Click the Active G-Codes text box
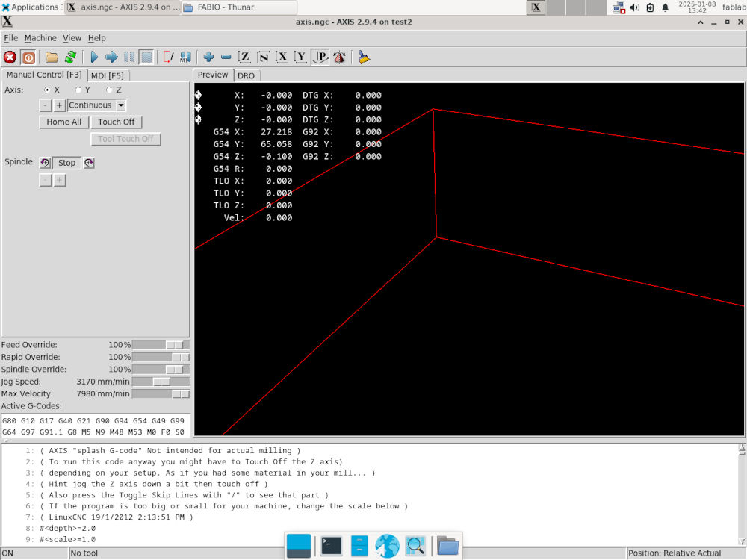Screen dimensions: 747x560 96,426
